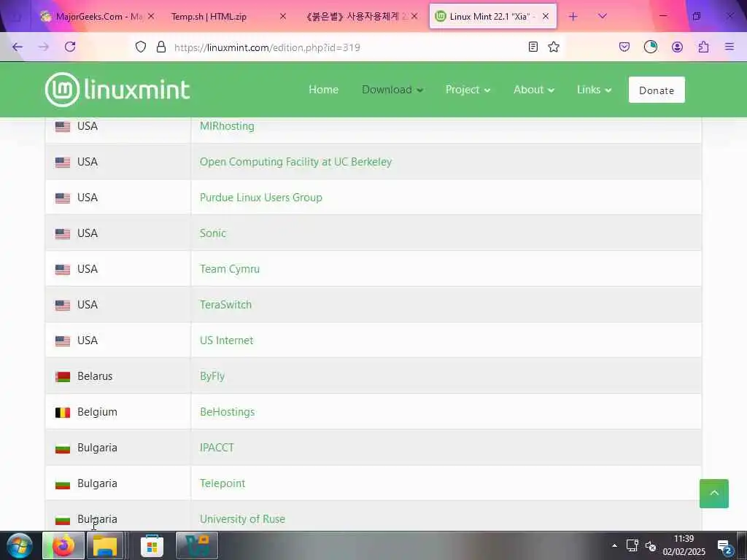Screen dimensions: 747x560
Task: Click the Firefox taskbar icon
Action: 63,545
